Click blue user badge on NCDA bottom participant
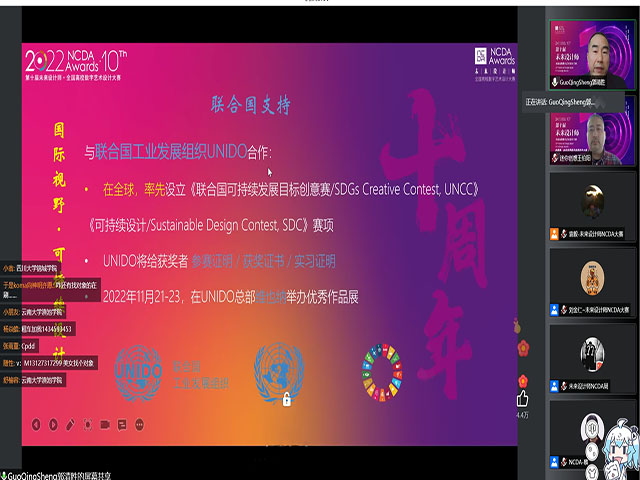The image size is (640, 480). tap(554, 462)
